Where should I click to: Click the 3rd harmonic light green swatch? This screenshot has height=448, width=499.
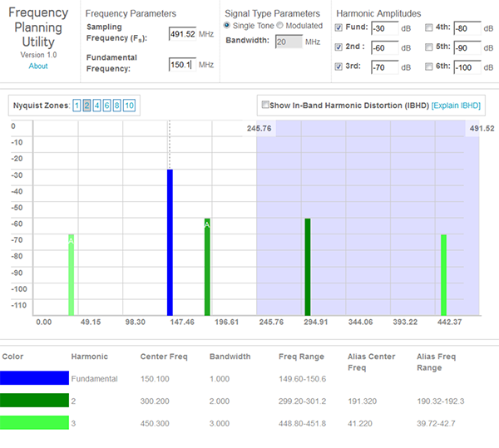(x=35, y=422)
